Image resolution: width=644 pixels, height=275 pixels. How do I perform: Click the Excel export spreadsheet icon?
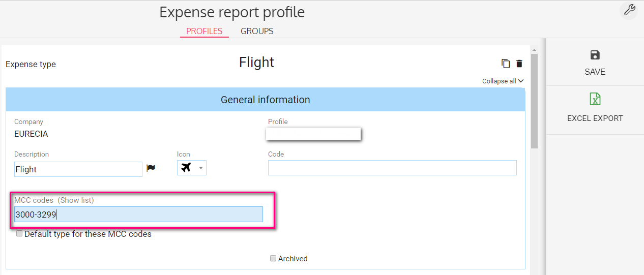(595, 99)
